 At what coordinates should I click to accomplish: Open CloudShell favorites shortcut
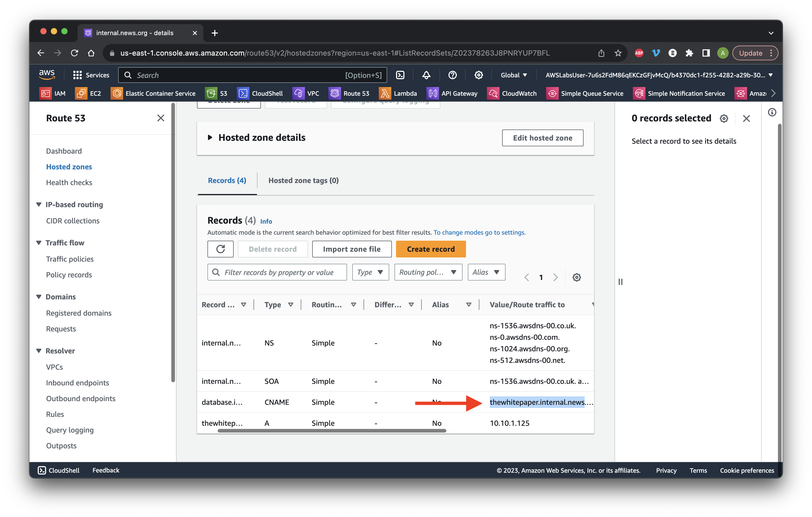(260, 94)
